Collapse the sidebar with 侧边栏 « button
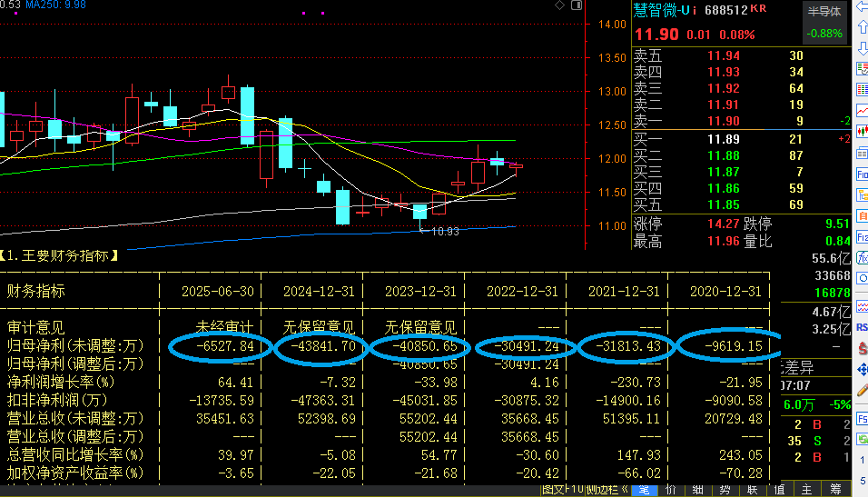The height and width of the screenshot is (498, 868). click(607, 490)
